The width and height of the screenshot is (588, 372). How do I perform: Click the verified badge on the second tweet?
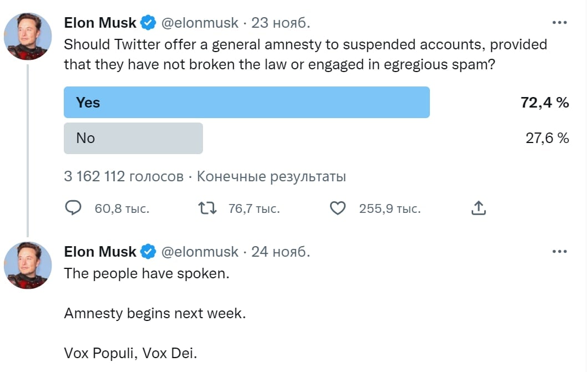tap(148, 252)
